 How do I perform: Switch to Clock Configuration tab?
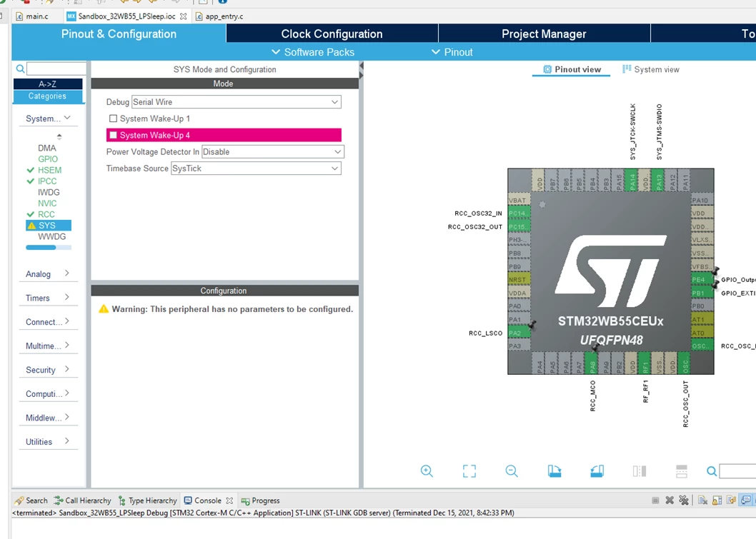[x=332, y=34]
